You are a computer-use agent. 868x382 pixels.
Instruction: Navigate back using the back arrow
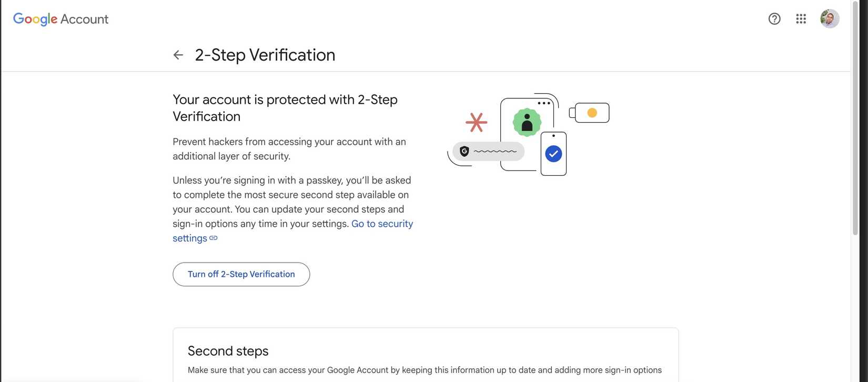(x=178, y=55)
